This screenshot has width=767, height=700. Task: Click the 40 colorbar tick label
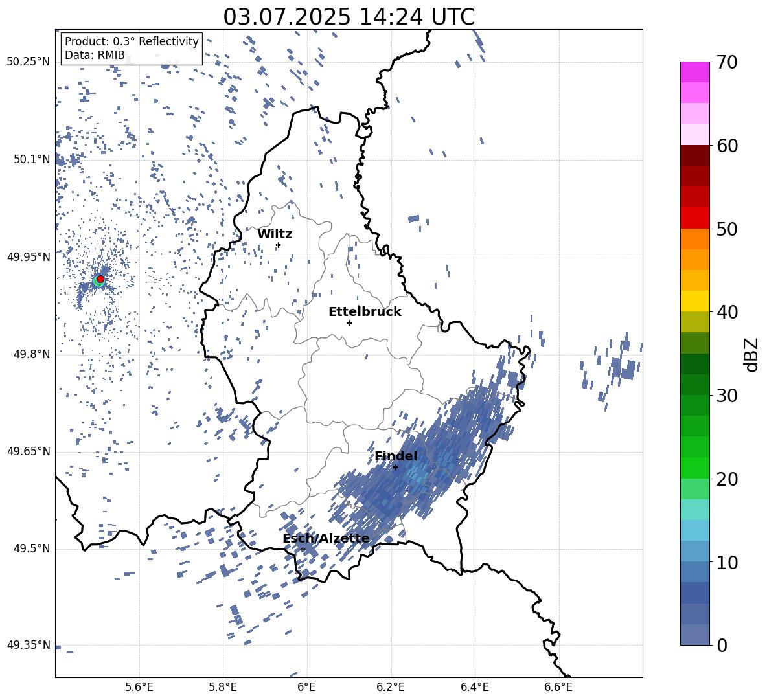727,312
